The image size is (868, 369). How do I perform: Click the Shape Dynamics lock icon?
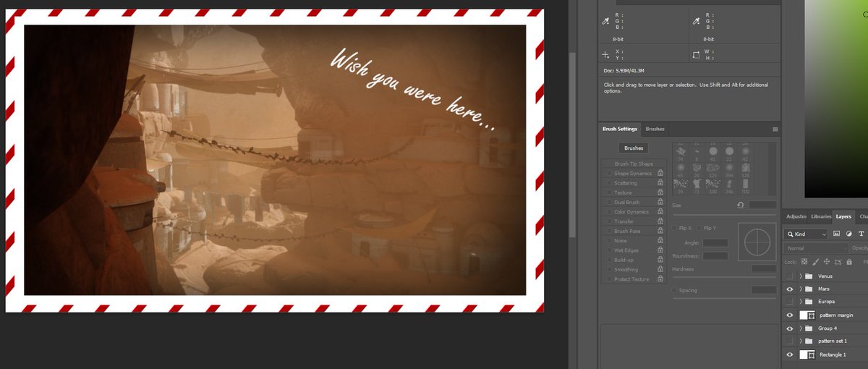pyautogui.click(x=660, y=174)
